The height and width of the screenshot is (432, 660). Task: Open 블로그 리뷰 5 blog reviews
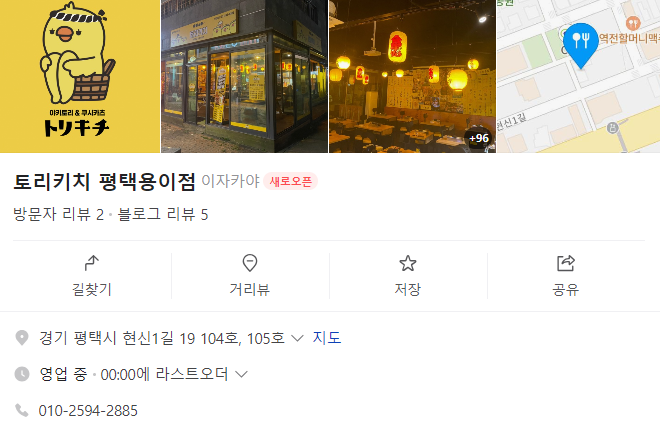[x=163, y=214]
